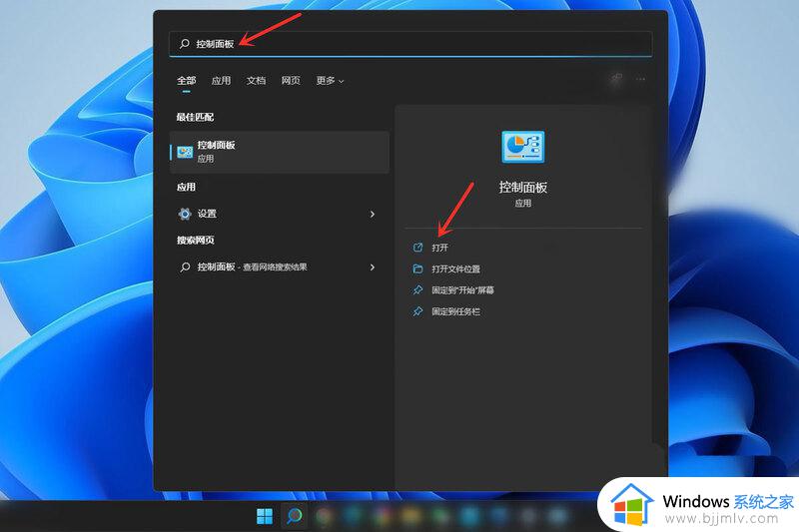Image resolution: width=799 pixels, height=532 pixels.
Task: Click the 搜索网页 section heading
Action: tap(195, 241)
